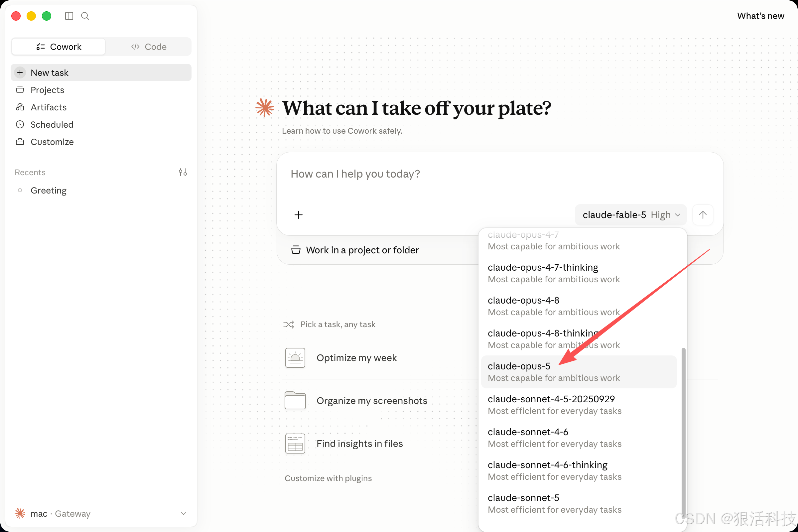Open search with the magnifier icon
798x532 pixels.
point(85,16)
